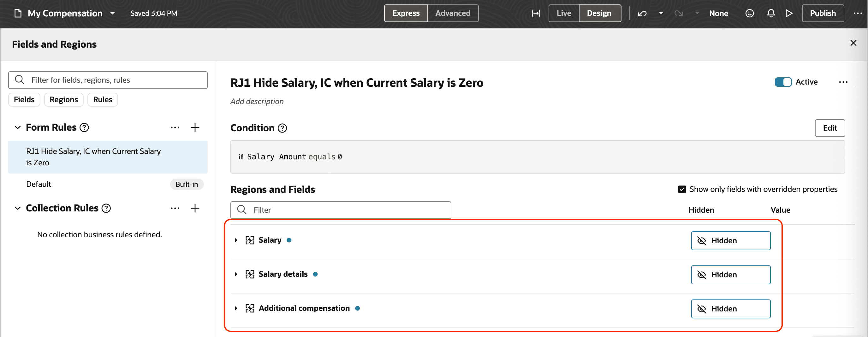Open the My Compensation dropdown
Image resolution: width=868 pixels, height=337 pixels.
113,14
